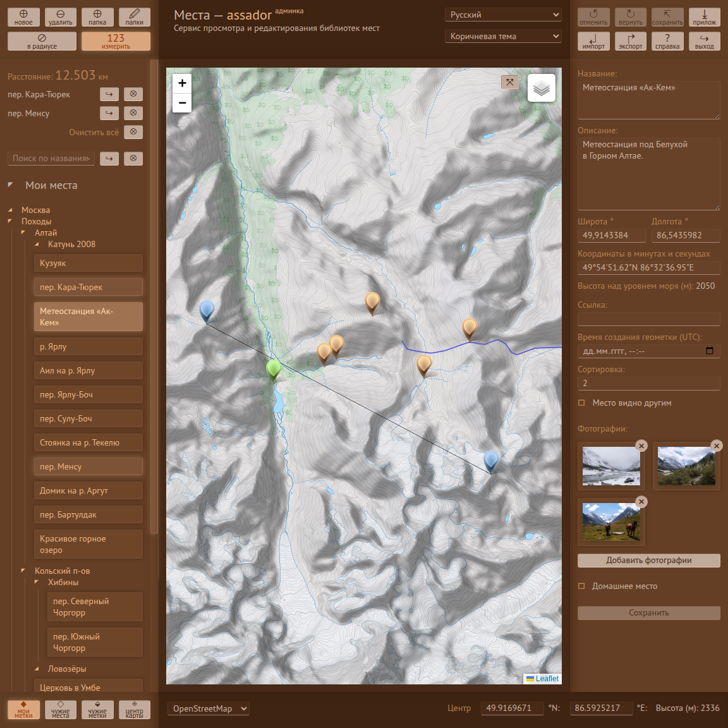Click the 'Поиск по названиям' search field
Viewport: 728px width, 728px height.
[51, 159]
